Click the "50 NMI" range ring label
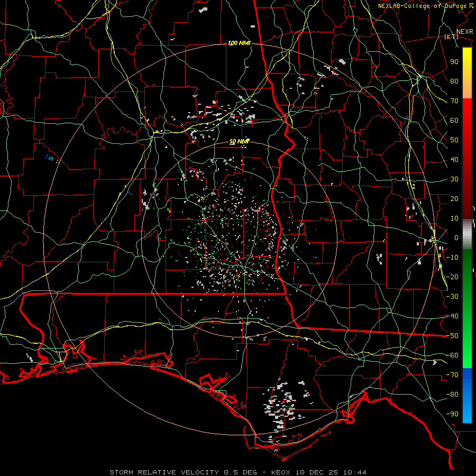This screenshot has width=476, height=476. (x=239, y=141)
